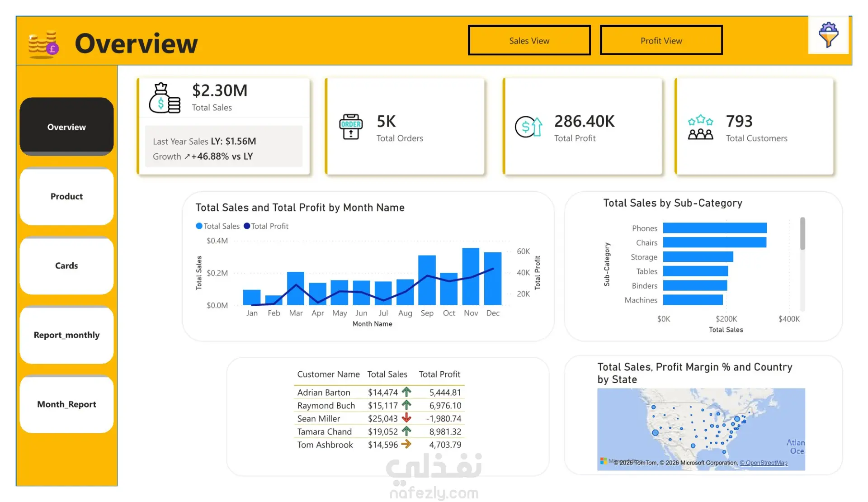Switch to the Product page
The height and width of the screenshot is (502, 868).
point(66,196)
